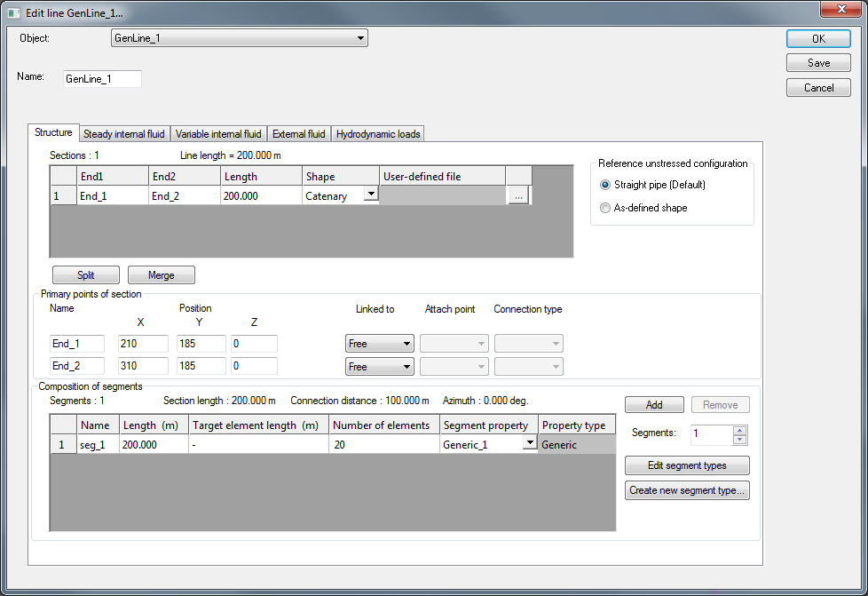Go to the External fluid tab

tap(299, 134)
